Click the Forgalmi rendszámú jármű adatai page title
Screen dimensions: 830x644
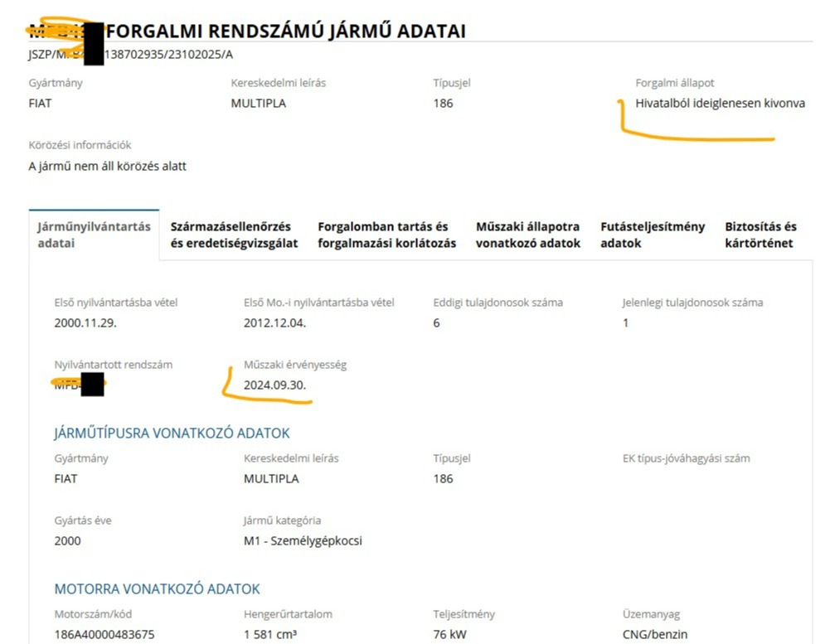click(x=286, y=31)
